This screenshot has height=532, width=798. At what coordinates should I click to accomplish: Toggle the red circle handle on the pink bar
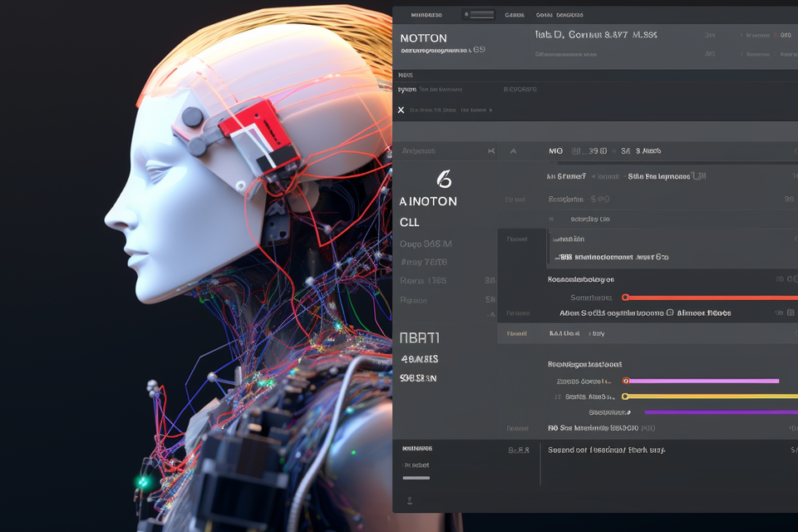pos(626,381)
